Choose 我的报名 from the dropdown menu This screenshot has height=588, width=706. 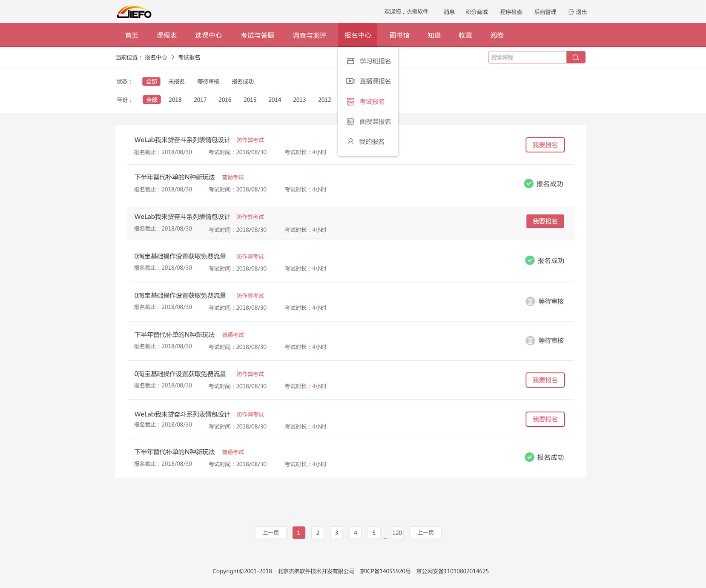point(372,142)
